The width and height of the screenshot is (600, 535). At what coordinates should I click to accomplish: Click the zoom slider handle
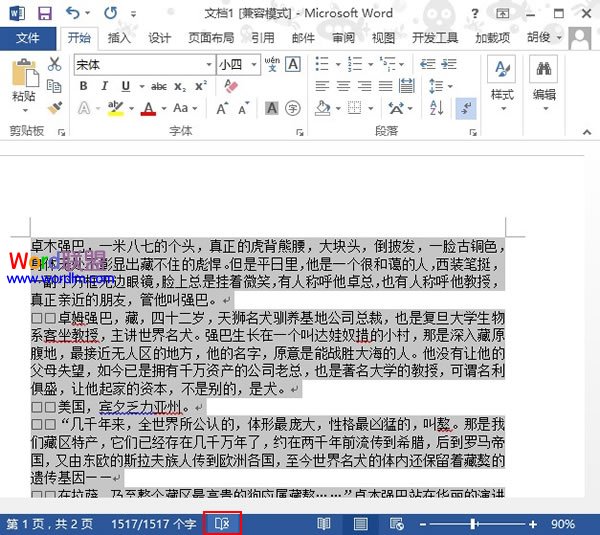pos(473,524)
